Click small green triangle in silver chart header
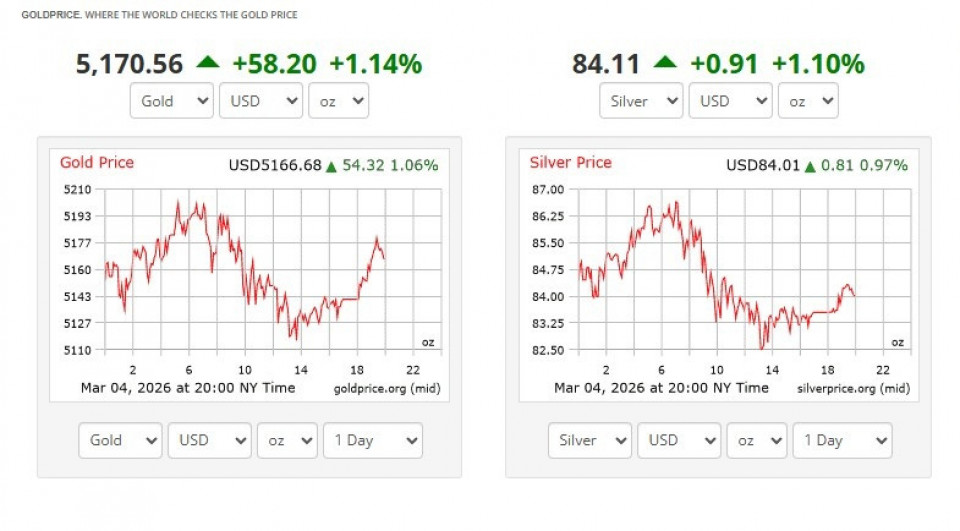This screenshot has height=531, width=960. (810, 166)
